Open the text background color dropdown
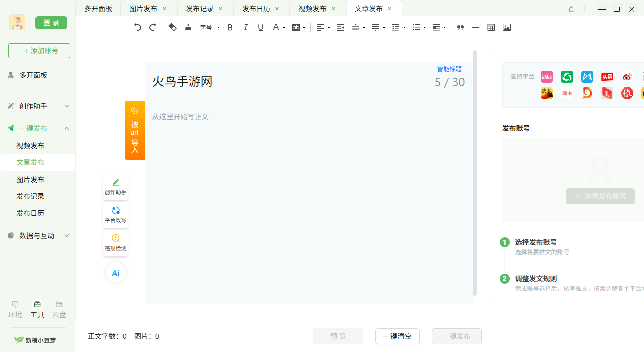The height and width of the screenshot is (352, 644). (x=299, y=28)
